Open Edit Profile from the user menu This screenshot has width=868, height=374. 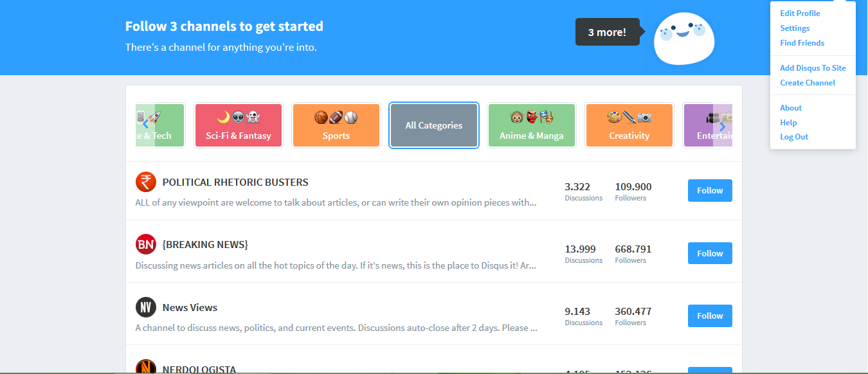[x=800, y=13]
